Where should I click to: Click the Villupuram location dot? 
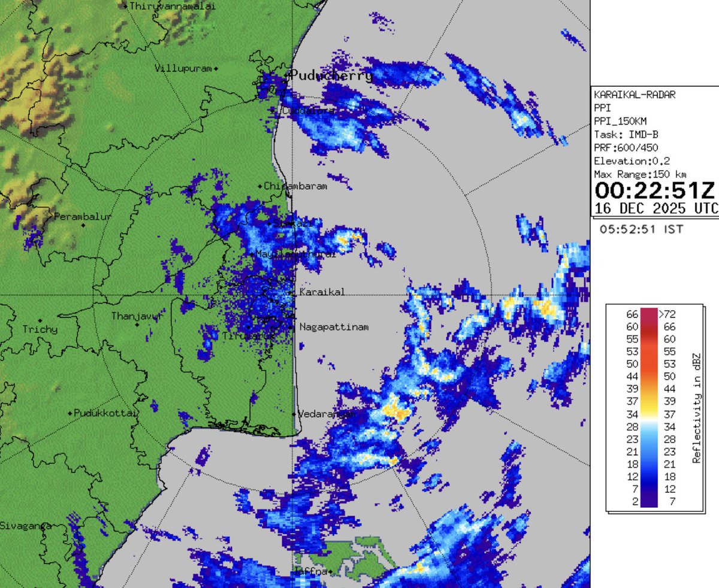coord(216,69)
